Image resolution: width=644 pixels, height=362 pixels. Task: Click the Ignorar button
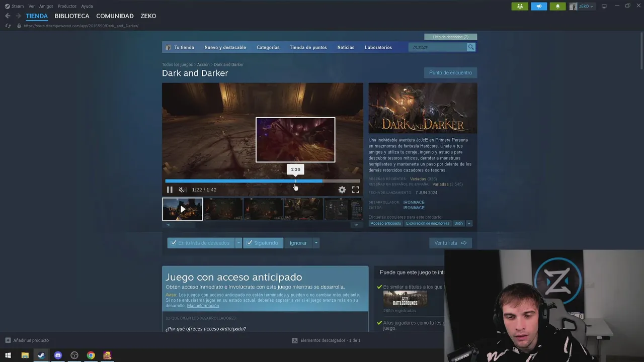point(298,243)
